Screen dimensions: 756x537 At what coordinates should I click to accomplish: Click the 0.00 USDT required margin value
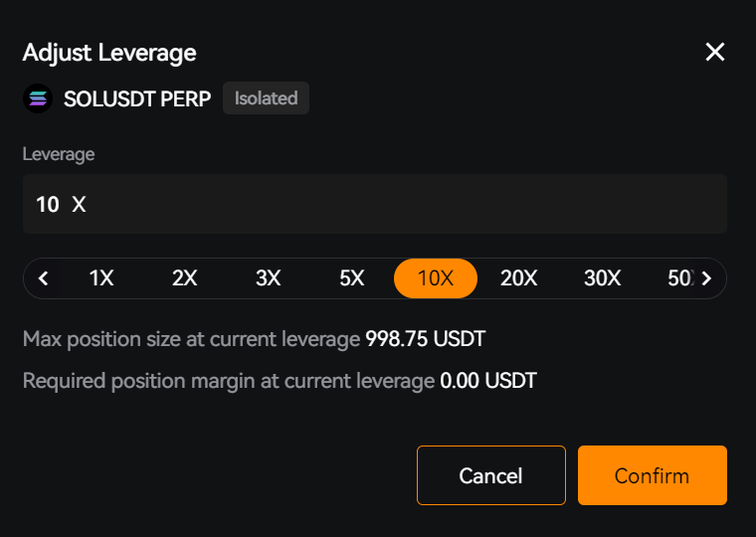click(487, 380)
